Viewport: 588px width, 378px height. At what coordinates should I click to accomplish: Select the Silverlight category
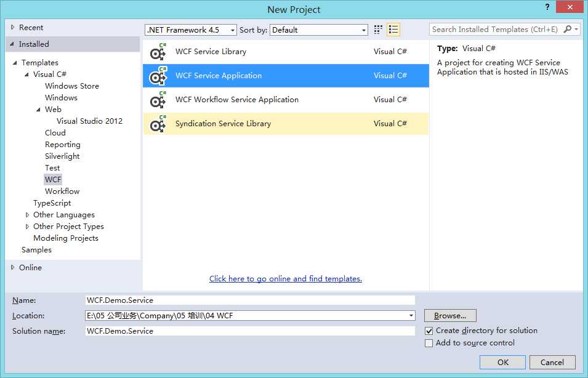[62, 156]
